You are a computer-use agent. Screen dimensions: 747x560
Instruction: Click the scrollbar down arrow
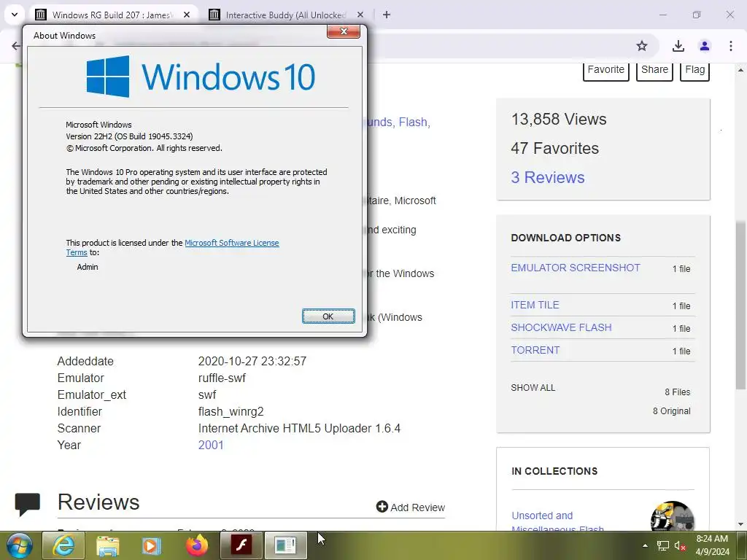click(x=740, y=524)
